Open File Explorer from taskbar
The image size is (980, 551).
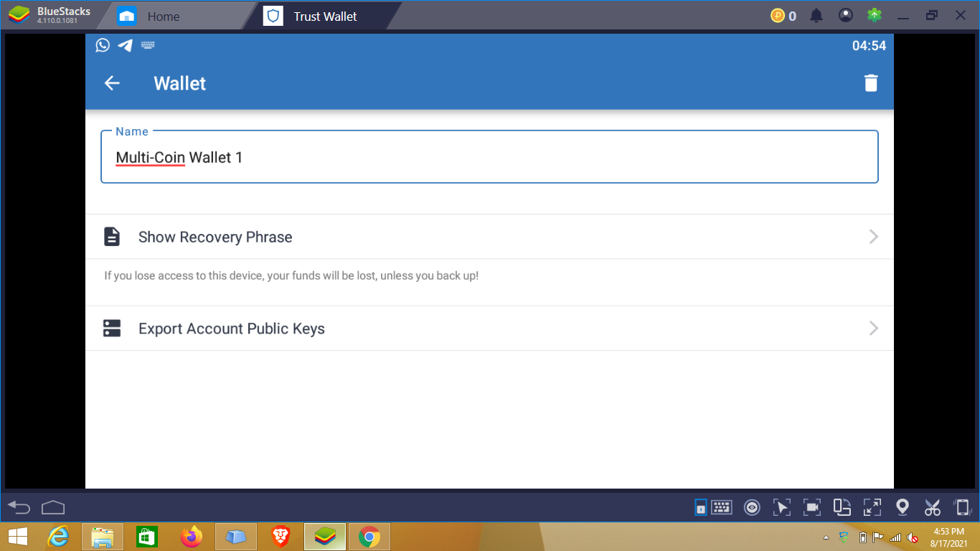point(103,537)
